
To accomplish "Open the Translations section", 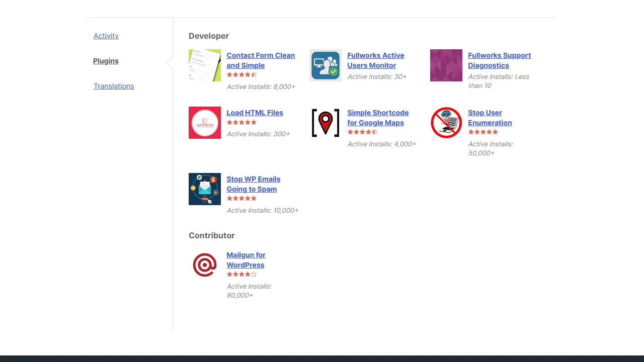I will pyautogui.click(x=114, y=86).
